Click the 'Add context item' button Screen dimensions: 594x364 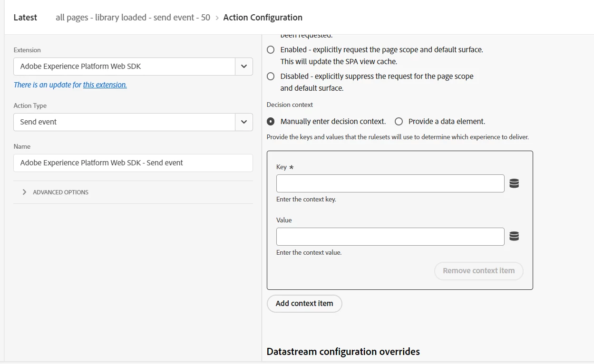[304, 303]
